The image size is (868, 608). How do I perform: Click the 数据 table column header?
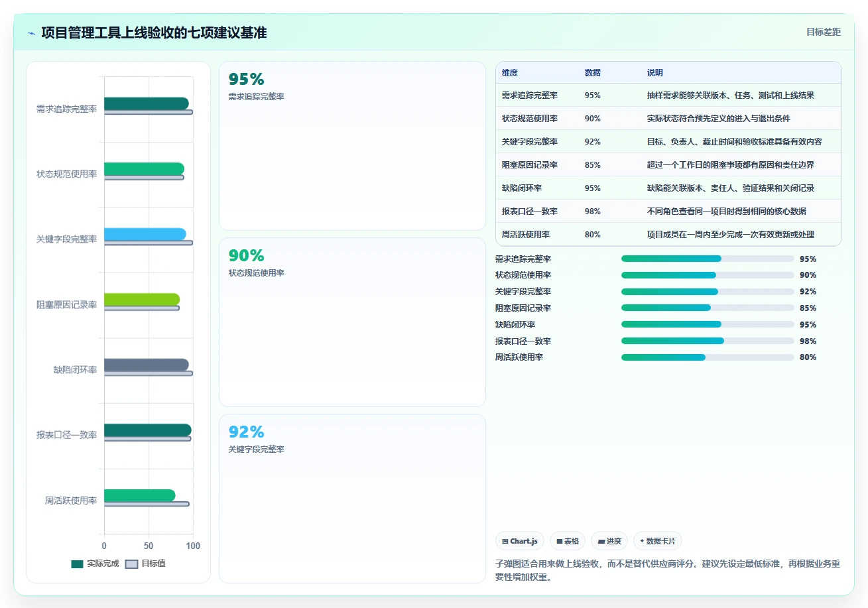coord(593,72)
